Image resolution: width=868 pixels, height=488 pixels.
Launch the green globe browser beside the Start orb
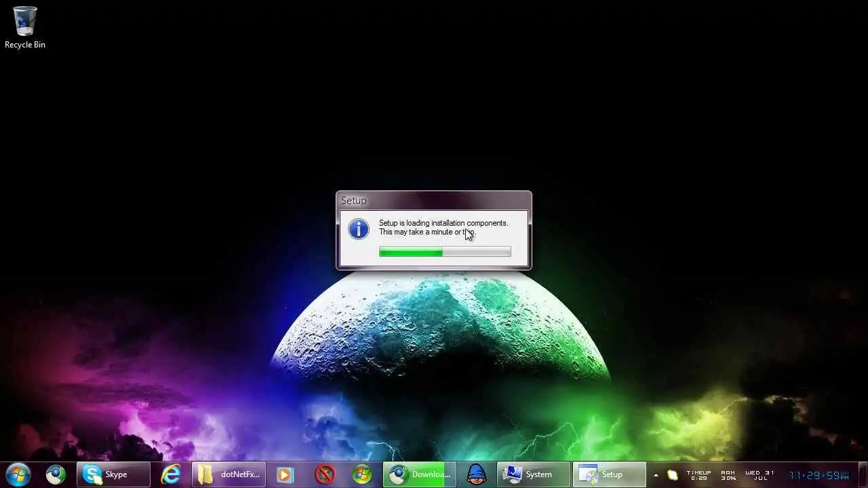tap(56, 474)
